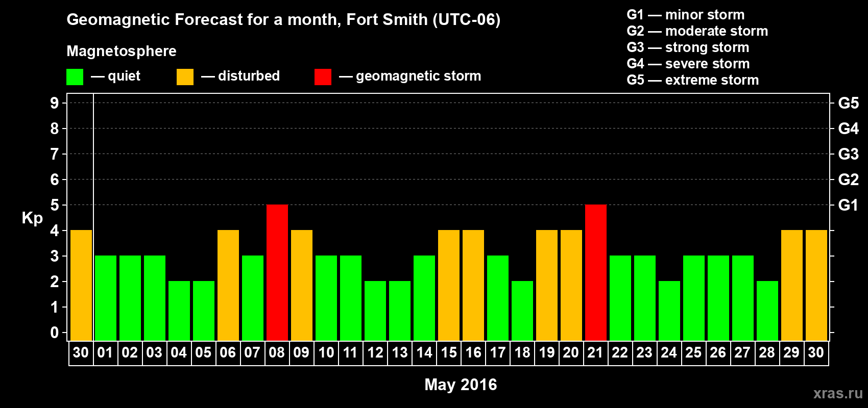Image resolution: width=868 pixels, height=408 pixels.
Task: Click the G4 label on the right axis
Action: coord(848,129)
